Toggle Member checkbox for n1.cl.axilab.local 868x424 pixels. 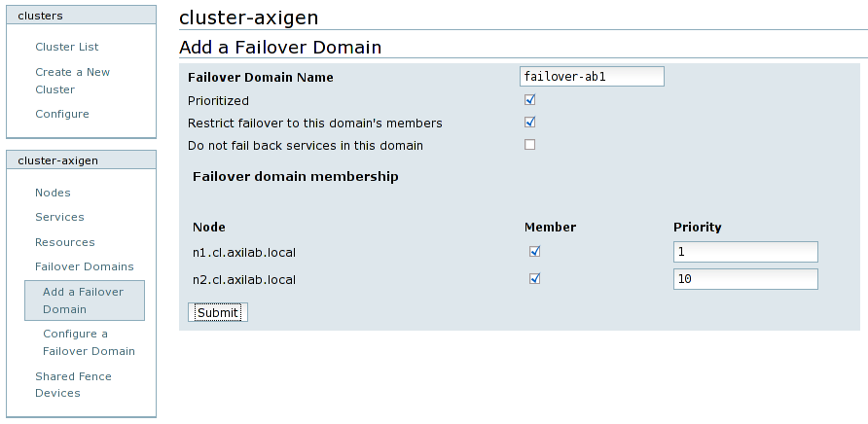[534, 252]
